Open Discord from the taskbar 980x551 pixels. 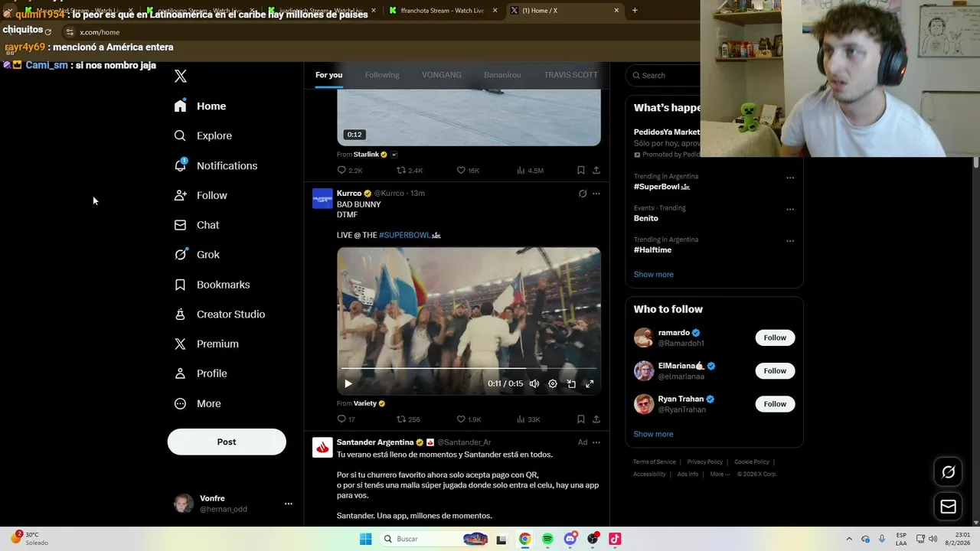click(x=570, y=539)
